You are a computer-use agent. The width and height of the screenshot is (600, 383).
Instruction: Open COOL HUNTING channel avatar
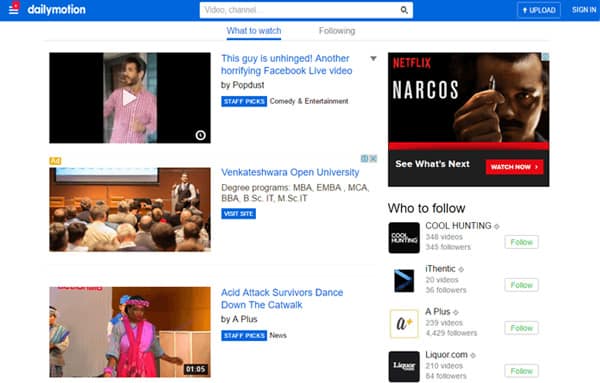pyautogui.click(x=404, y=238)
